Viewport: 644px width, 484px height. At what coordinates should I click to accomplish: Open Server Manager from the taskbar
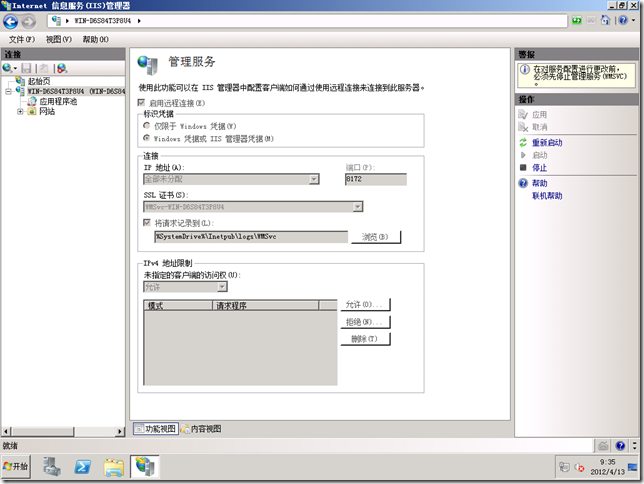click(x=52, y=467)
